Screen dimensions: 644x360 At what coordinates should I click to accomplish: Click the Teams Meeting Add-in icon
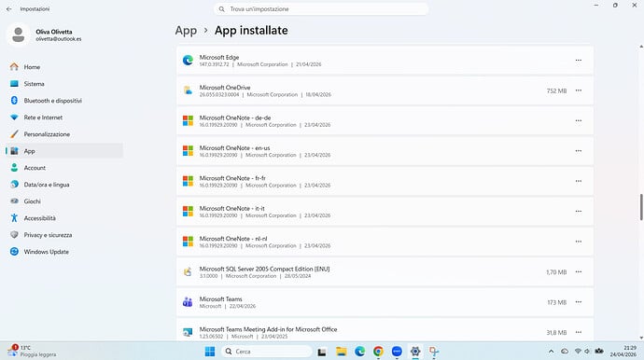tap(188, 332)
